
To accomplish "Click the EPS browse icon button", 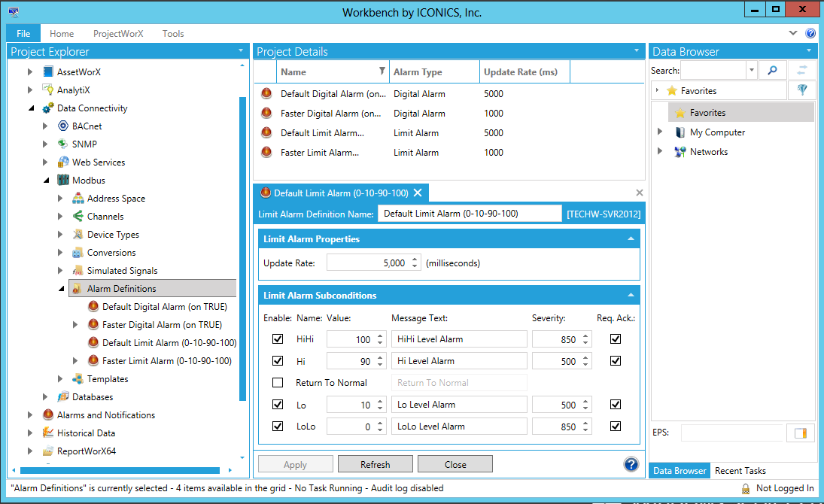I will point(800,433).
